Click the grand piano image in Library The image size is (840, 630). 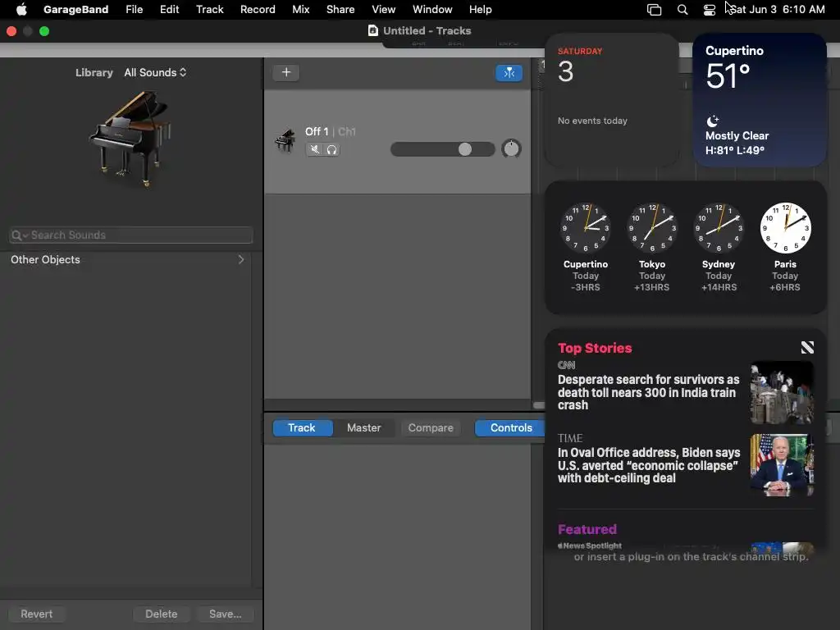tap(130, 138)
